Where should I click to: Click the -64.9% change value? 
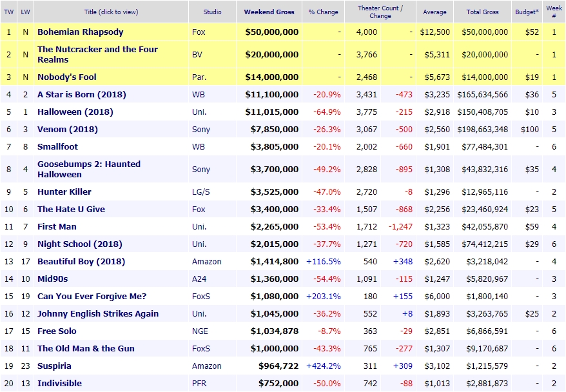click(327, 112)
